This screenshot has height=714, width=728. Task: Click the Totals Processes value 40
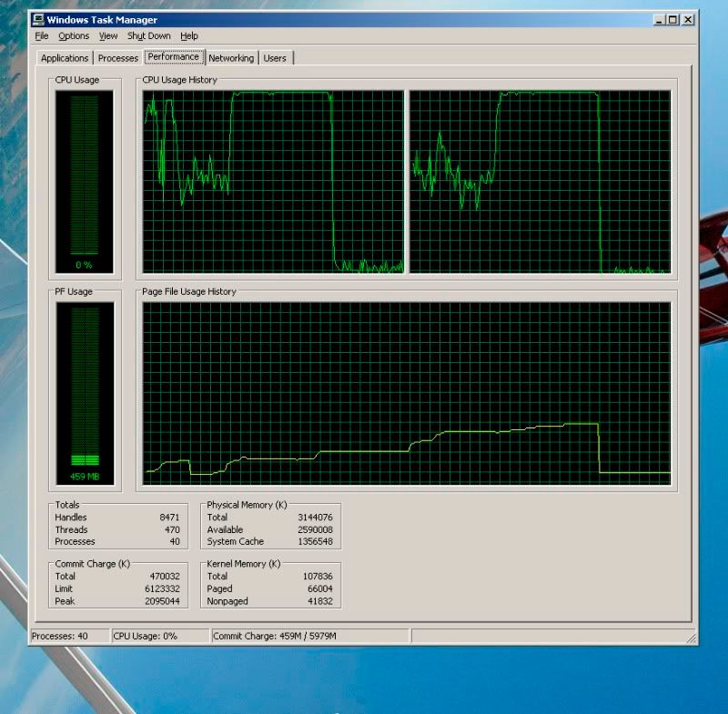[175, 541]
